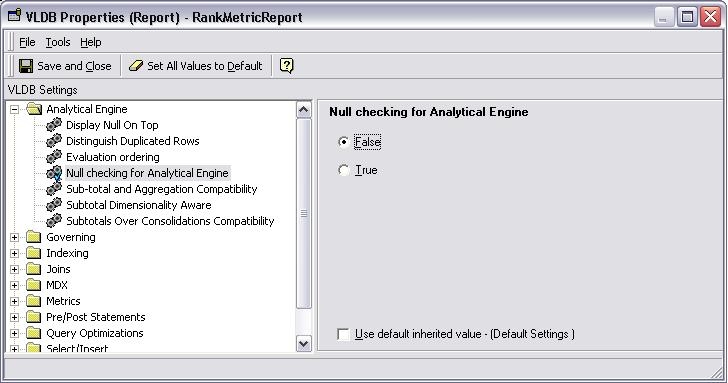Click the gear icon beside Evaluation ordering
The width and height of the screenshot is (728, 383).
54,157
